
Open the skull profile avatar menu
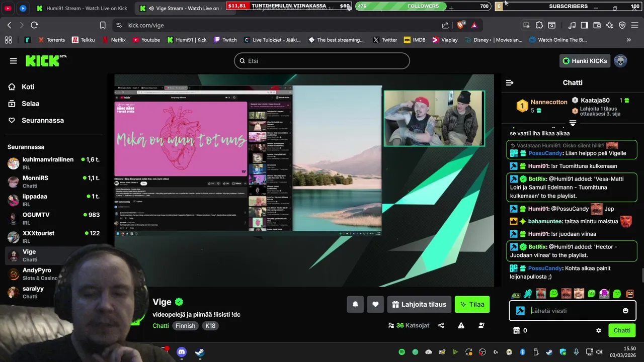coord(620,61)
